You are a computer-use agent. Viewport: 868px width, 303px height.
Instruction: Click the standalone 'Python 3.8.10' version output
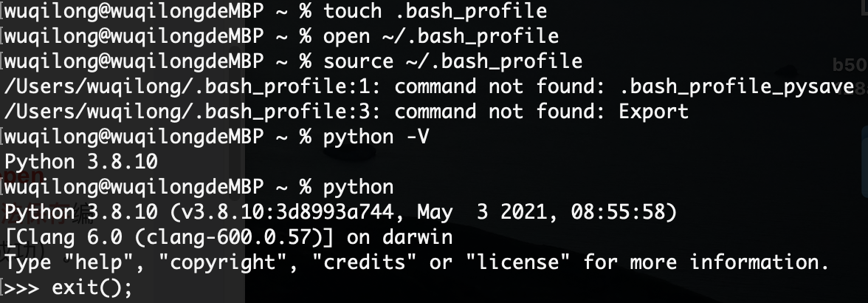(81, 163)
